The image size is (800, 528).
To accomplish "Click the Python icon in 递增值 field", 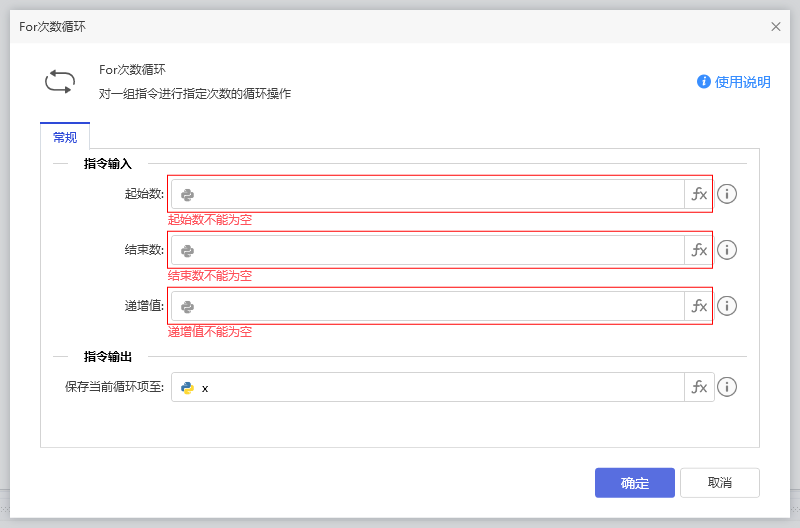I will 187,306.
